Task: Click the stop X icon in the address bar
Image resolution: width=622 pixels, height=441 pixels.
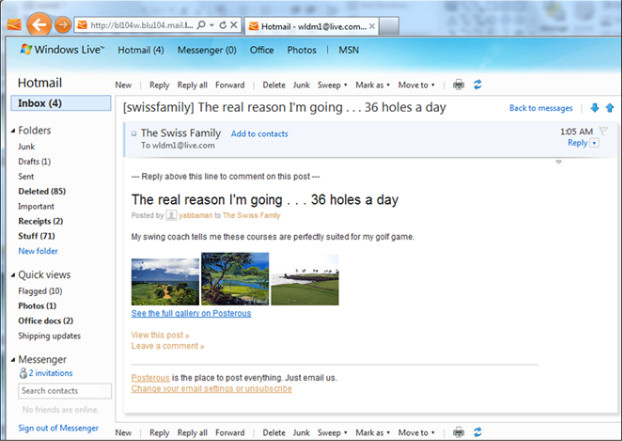Action: pos(234,25)
